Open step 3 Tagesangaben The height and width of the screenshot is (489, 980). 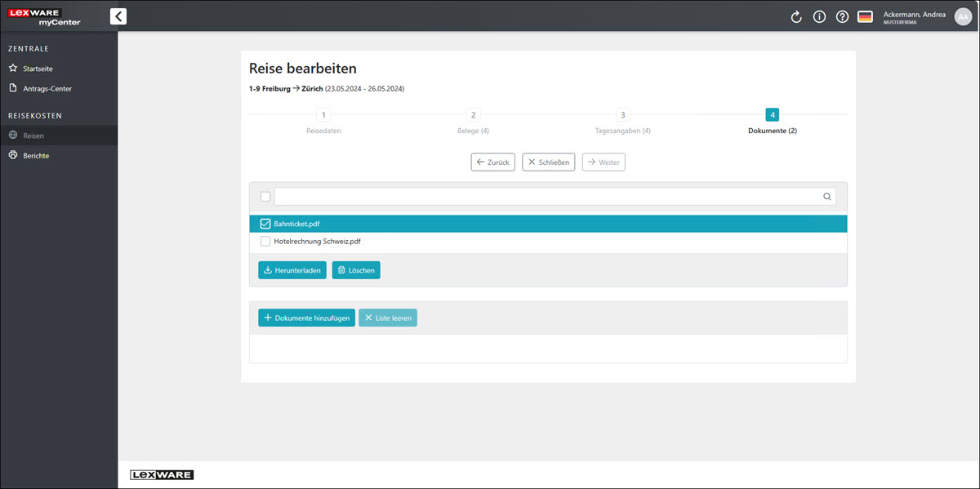point(622,116)
